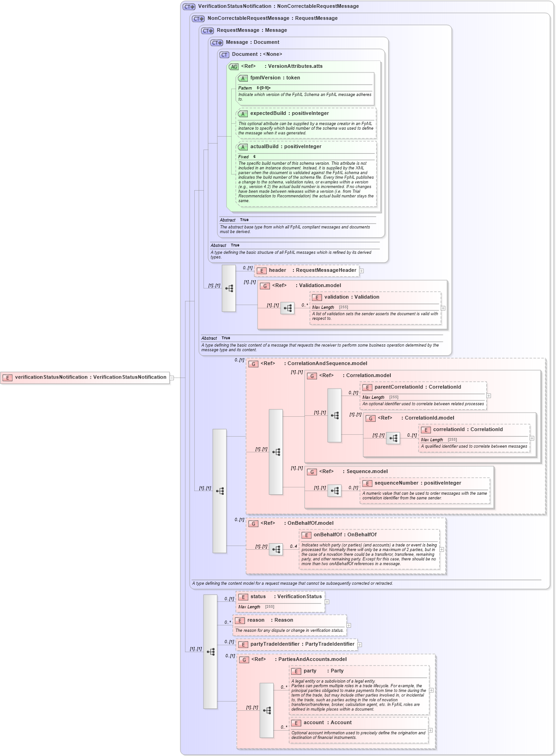The height and width of the screenshot is (756, 556).
Task: Click the G badge of OnBehalfOf.model
Action: (253, 523)
